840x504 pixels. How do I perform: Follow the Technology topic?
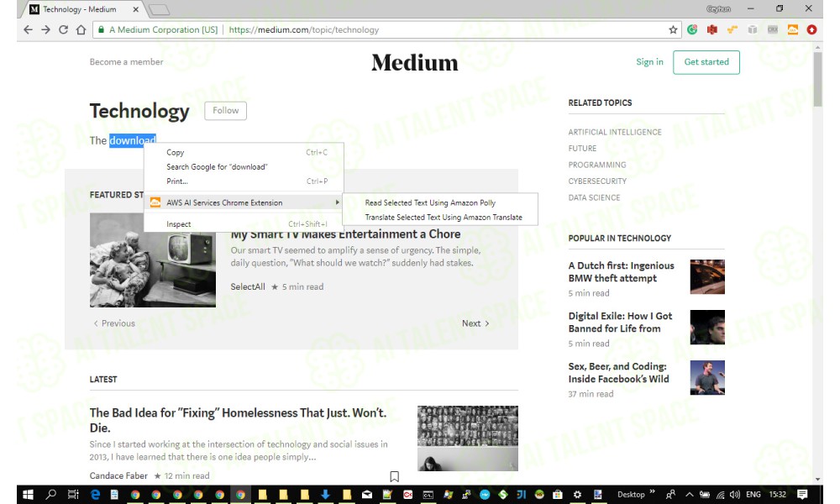point(225,111)
